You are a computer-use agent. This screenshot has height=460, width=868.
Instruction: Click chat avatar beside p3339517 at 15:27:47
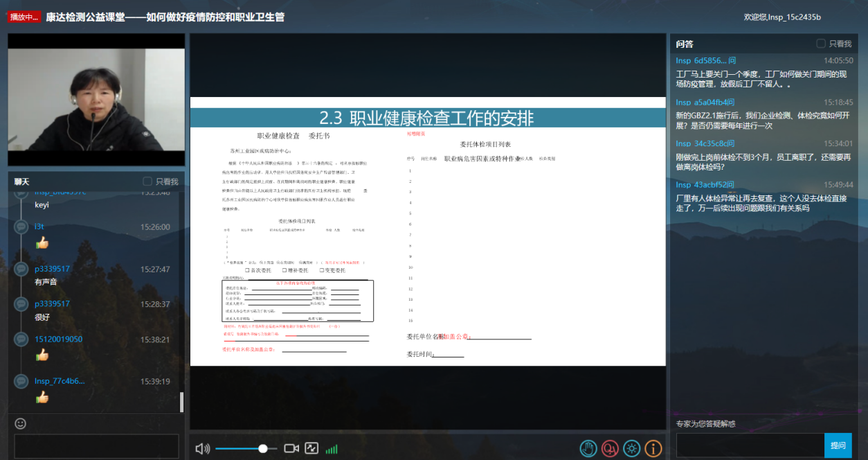pyautogui.click(x=21, y=269)
